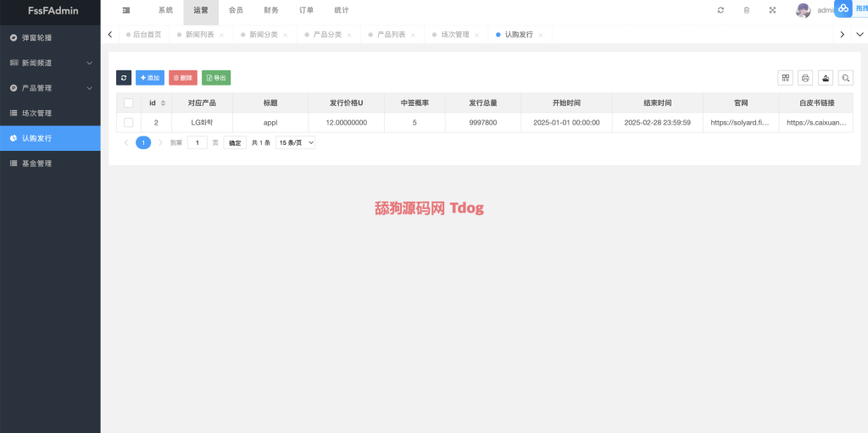
Task: Toggle fullscreen using the expand icon
Action: (x=772, y=10)
